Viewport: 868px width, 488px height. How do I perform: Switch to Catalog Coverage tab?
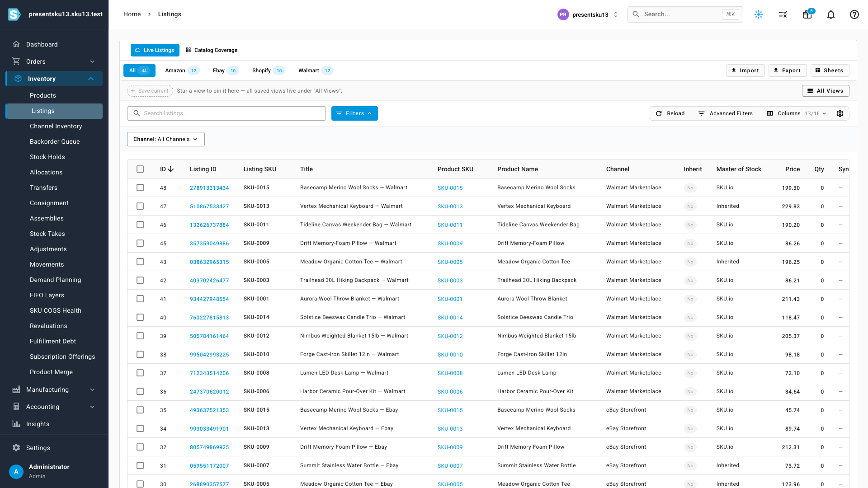pyautogui.click(x=212, y=50)
